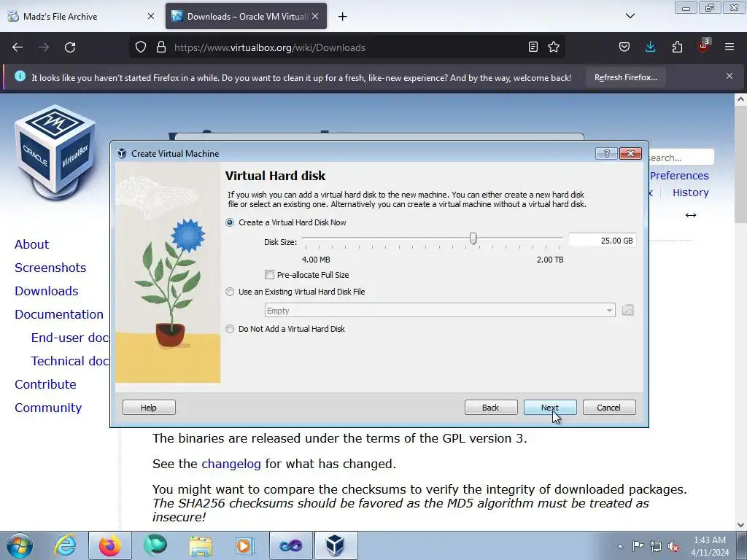This screenshot has width=747, height=560.
Task: Click the website search field
Action: 681,157
